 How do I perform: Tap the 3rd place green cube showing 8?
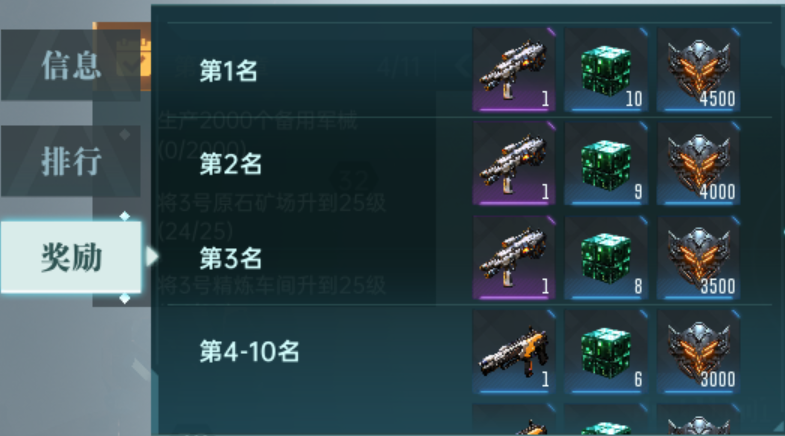pyautogui.click(x=606, y=258)
